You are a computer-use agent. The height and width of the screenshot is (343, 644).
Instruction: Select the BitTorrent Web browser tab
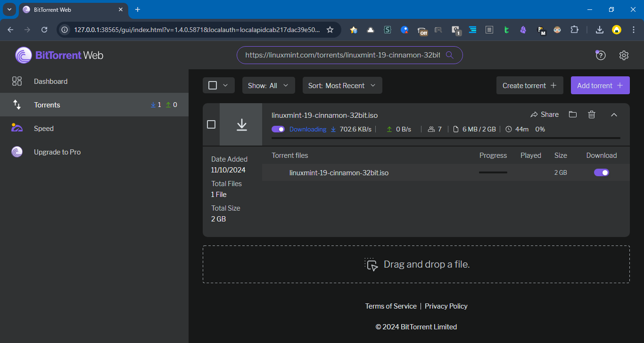74,9
